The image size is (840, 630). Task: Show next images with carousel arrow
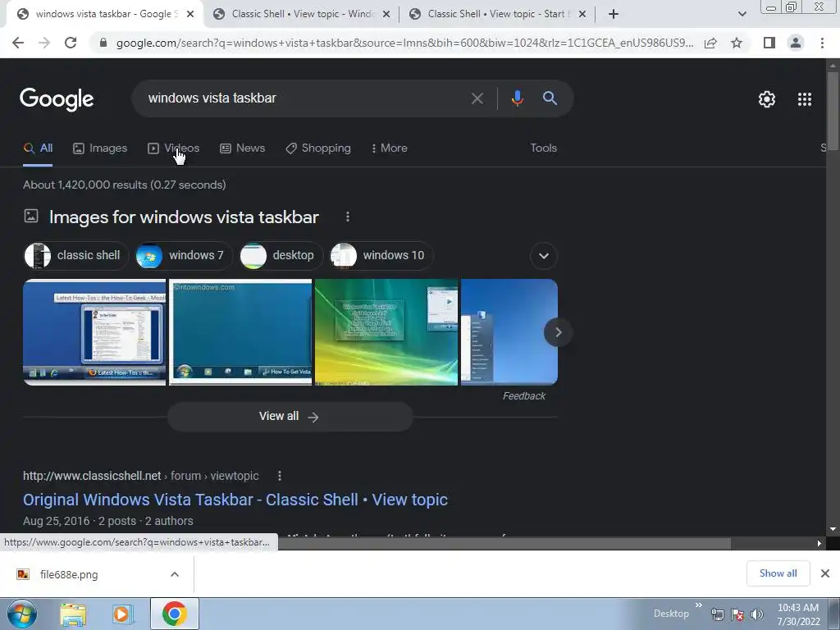click(x=558, y=332)
